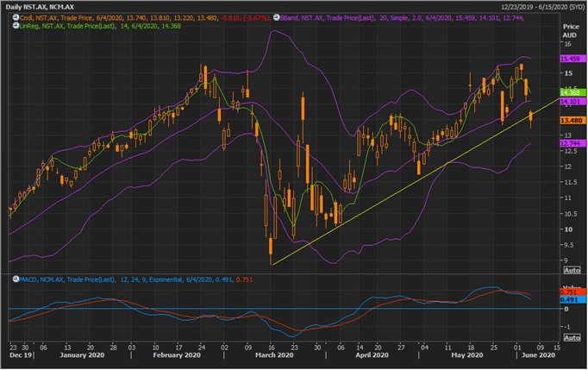This screenshot has width=588, height=370.
Task: Click the June 2020 month label
Action: pos(538,355)
